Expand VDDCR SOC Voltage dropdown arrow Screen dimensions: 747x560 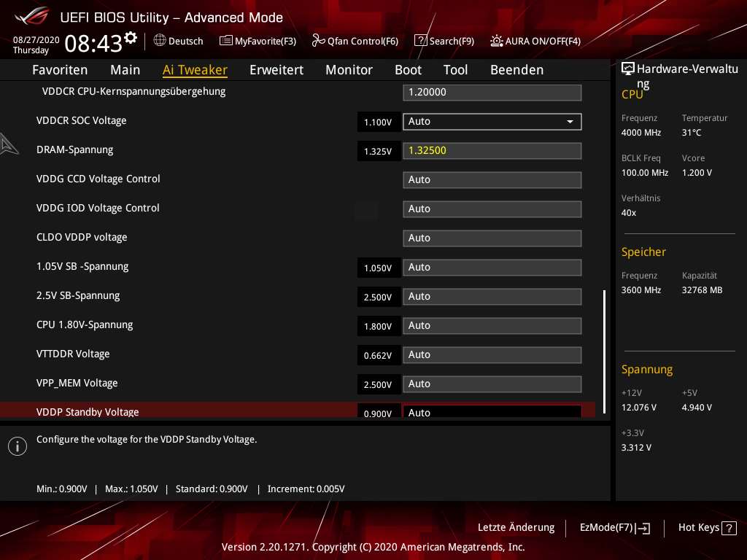(x=570, y=122)
